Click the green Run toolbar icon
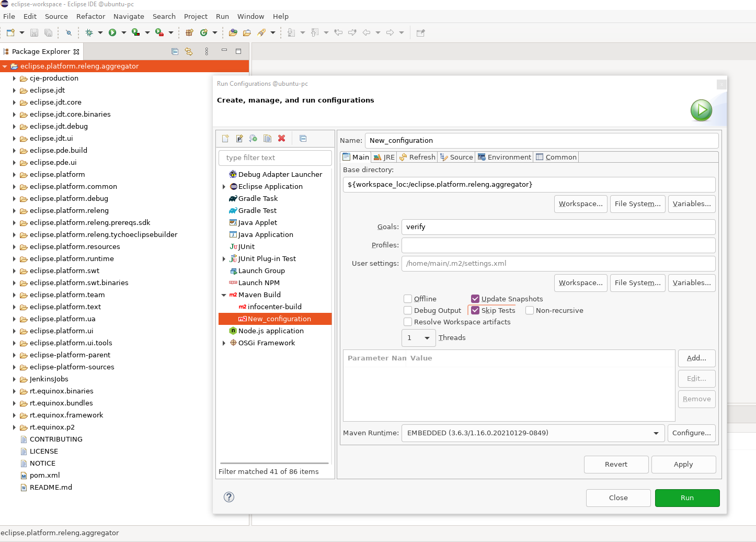The image size is (756, 542). point(112,32)
